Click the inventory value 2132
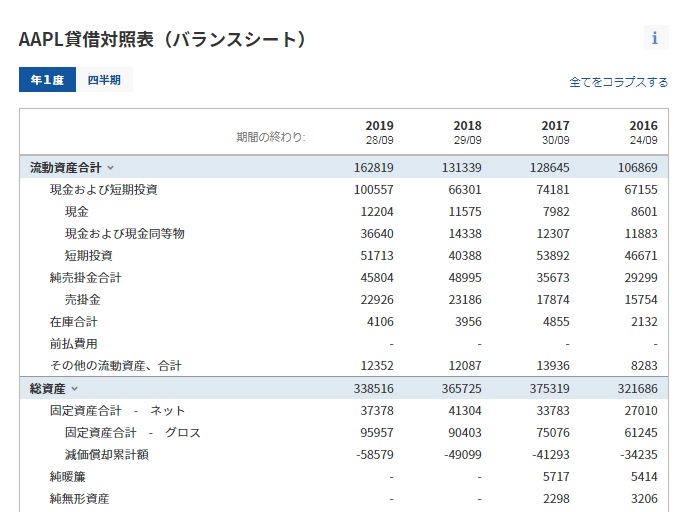Image resolution: width=683 pixels, height=512 pixels. (x=644, y=322)
